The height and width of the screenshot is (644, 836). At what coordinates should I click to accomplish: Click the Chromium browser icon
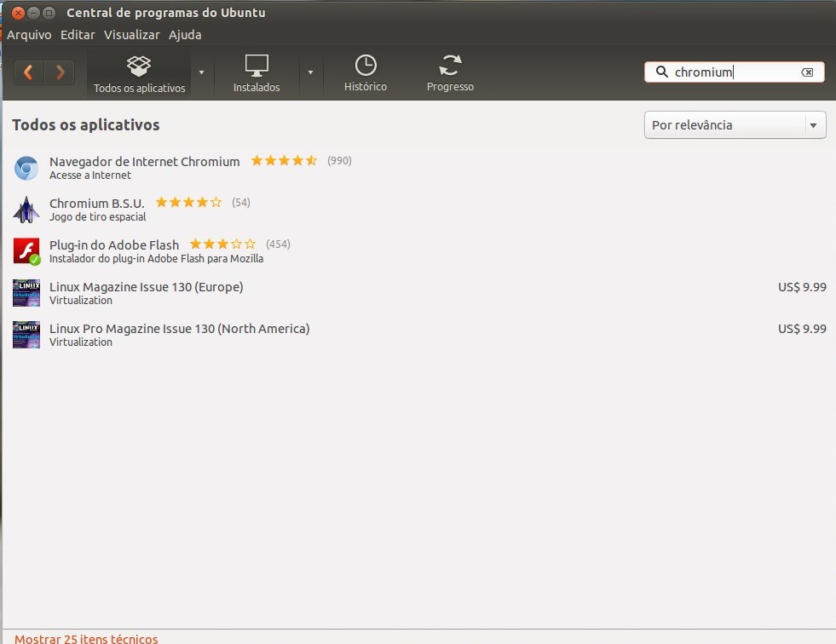tap(26, 169)
